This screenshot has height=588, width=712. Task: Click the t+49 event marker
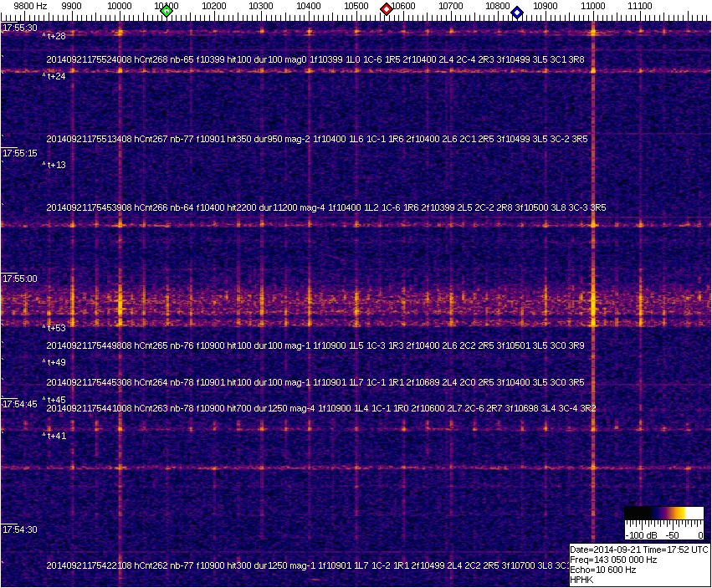(55, 362)
